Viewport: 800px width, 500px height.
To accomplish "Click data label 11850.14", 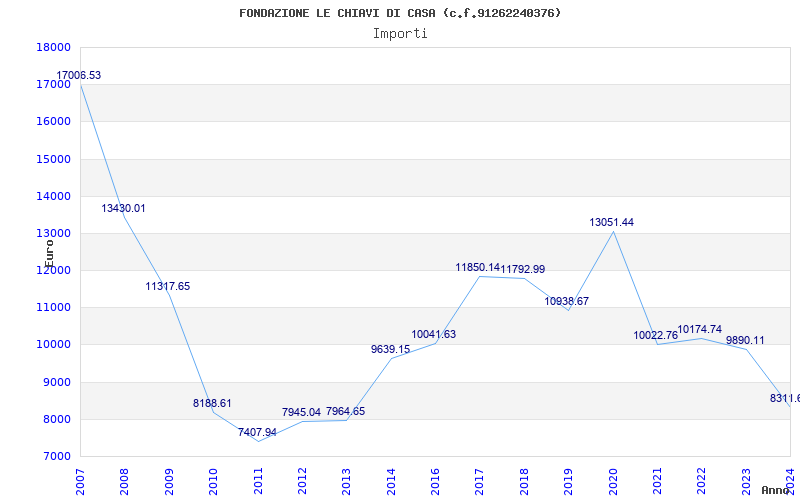I will 478,267.
